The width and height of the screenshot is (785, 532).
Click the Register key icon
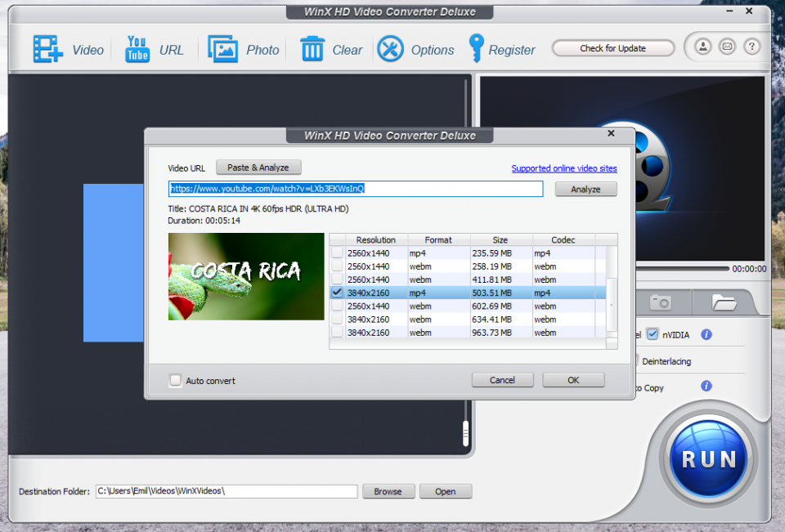click(x=476, y=49)
